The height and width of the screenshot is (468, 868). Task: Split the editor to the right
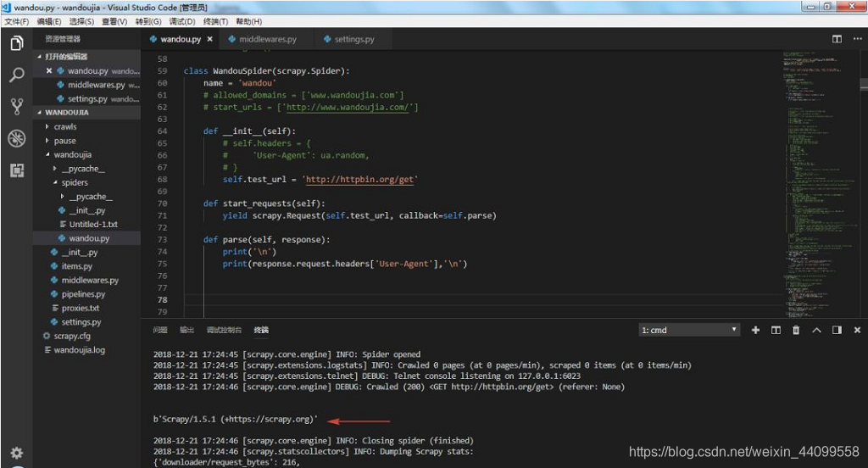click(x=837, y=39)
